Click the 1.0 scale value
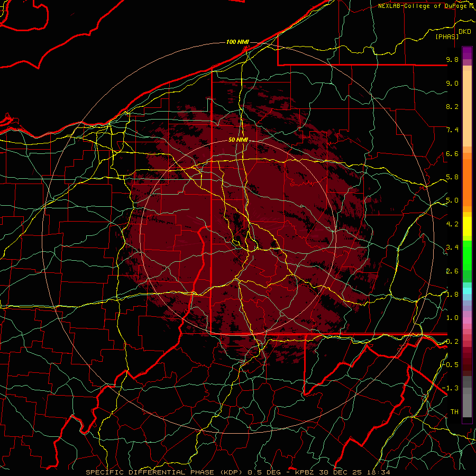Screen dimensions: 476x476 click(452, 318)
